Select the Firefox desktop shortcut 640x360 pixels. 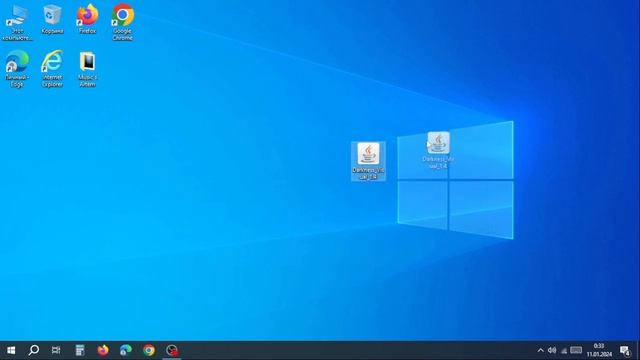(x=87, y=19)
